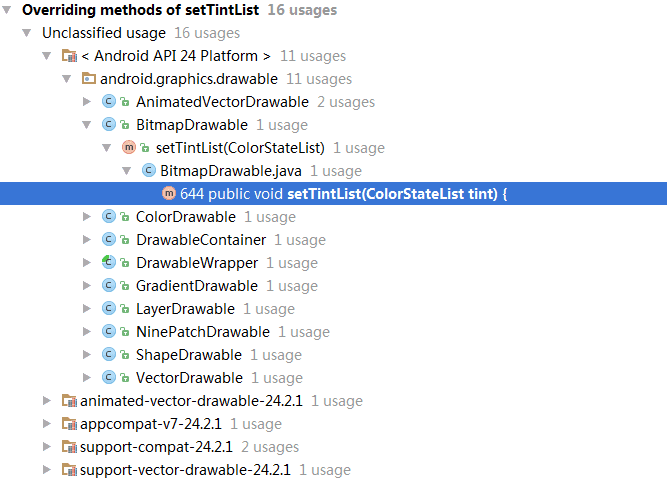This screenshot has width=667, height=504.
Task: Click the DrawableWrapper class icon
Action: pyautogui.click(x=109, y=263)
